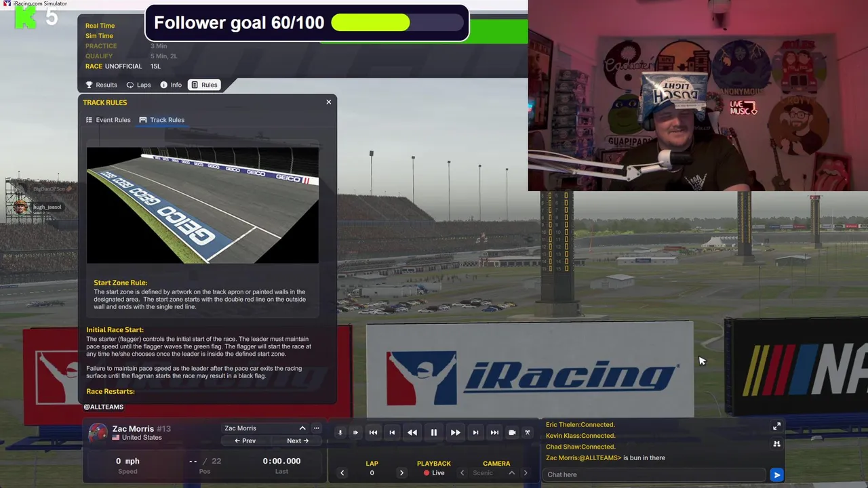Step back one frame in replay
The height and width of the screenshot is (488, 868).
[392, 432]
